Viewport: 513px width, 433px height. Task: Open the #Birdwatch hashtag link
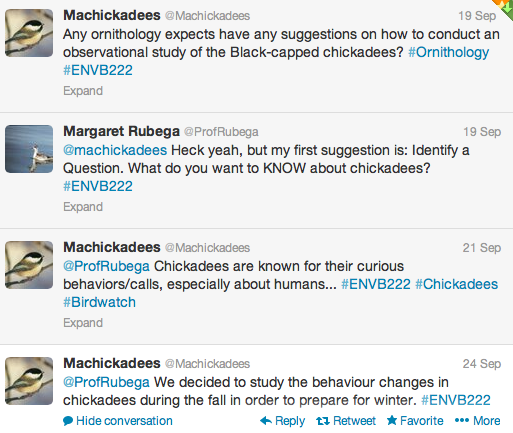(x=99, y=302)
